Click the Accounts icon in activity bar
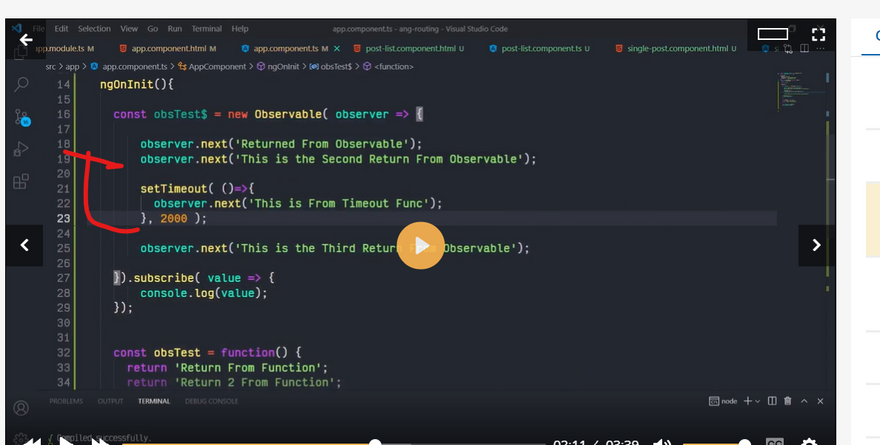Screen dimensions: 880x445 click(21, 408)
